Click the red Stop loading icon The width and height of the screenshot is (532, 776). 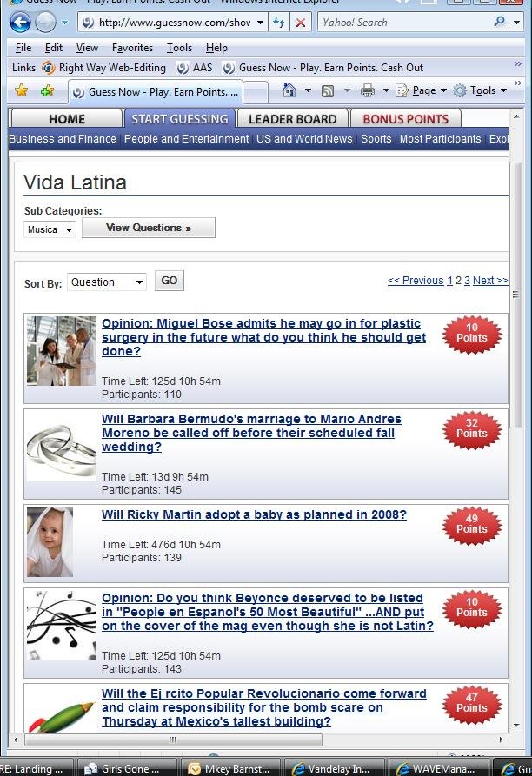coord(300,23)
